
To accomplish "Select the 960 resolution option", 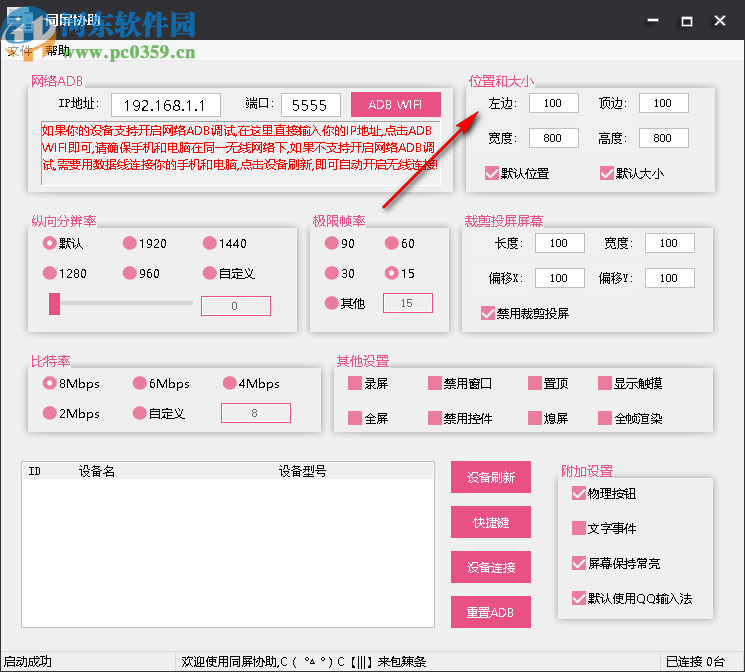I will [x=130, y=273].
